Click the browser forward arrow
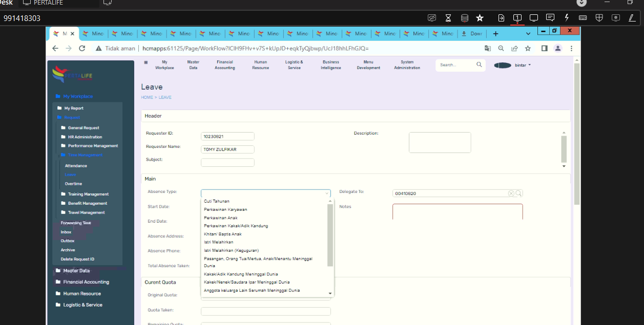 pos(69,48)
